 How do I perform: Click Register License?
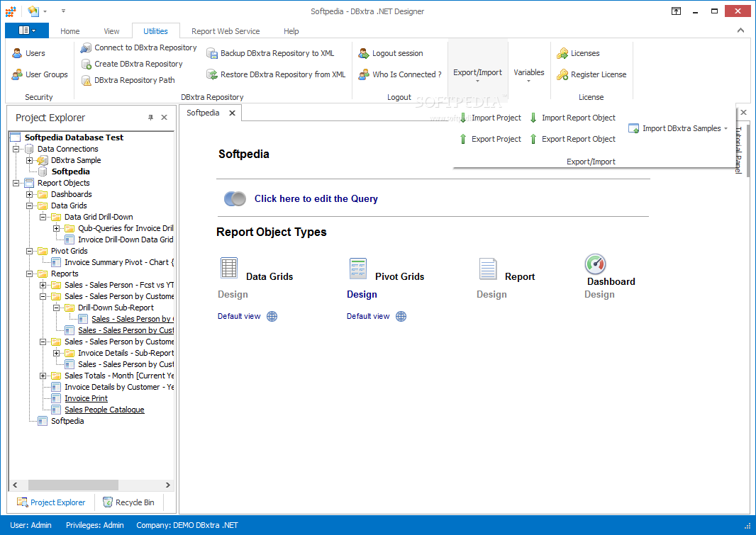(591, 74)
